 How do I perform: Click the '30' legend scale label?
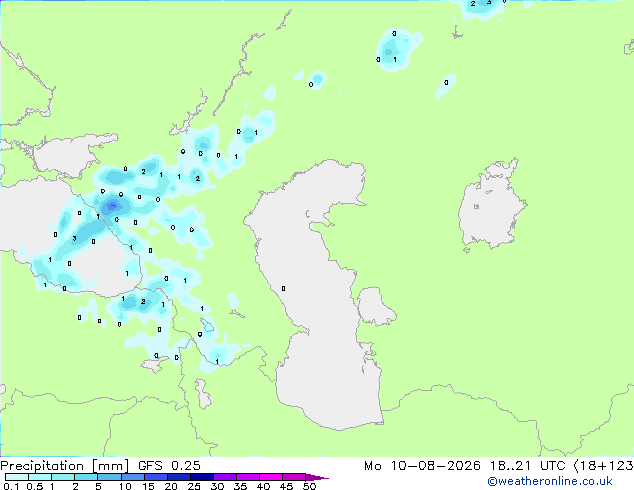coord(217,486)
